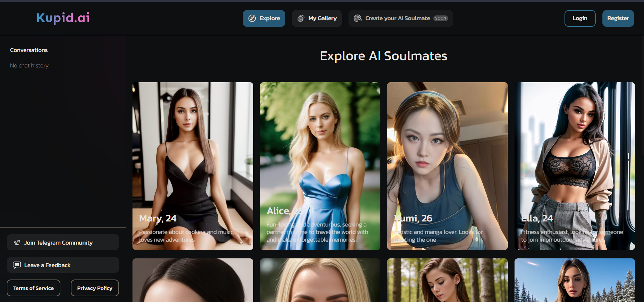Open the Terms of Service link
The image size is (644, 302).
[34, 288]
